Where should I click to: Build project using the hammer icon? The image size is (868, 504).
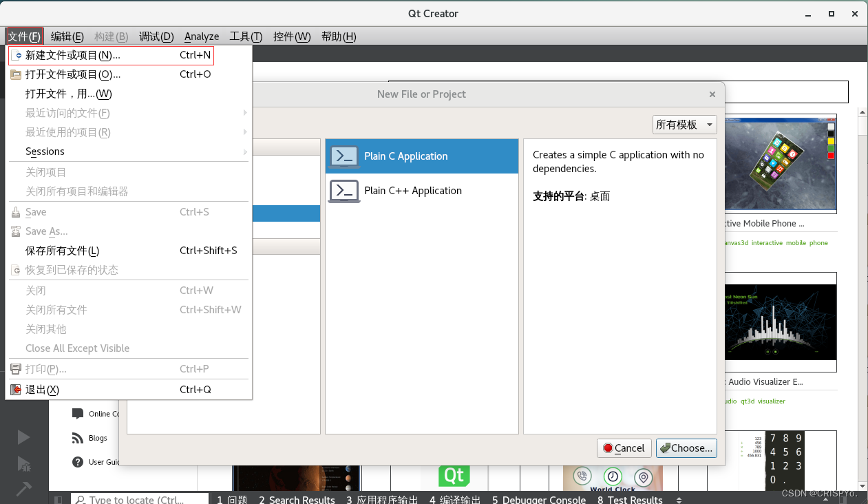point(24,490)
